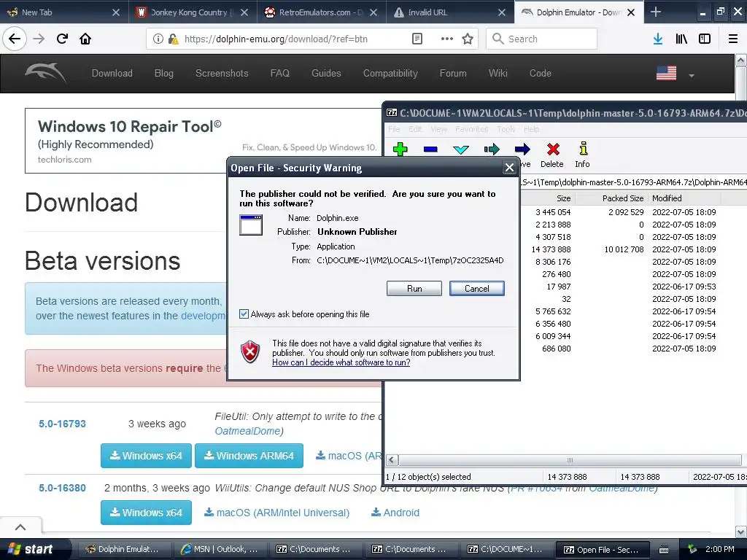This screenshot has height=560, width=747.
Task: Open Wiki in site navigation
Action: click(498, 73)
